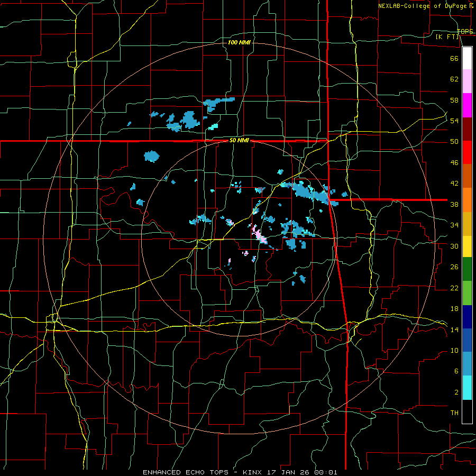Select the bright red legend swatch
This screenshot has width=476, height=476.
(467, 152)
